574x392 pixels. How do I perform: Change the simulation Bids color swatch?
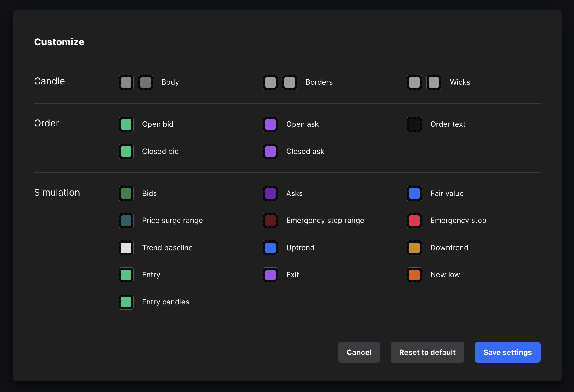coord(126,193)
